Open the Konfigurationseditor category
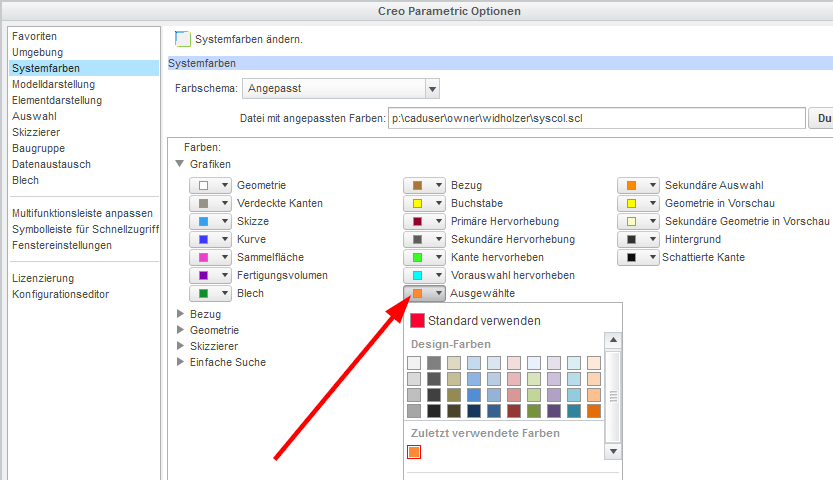This screenshot has width=833, height=480. (x=60, y=294)
